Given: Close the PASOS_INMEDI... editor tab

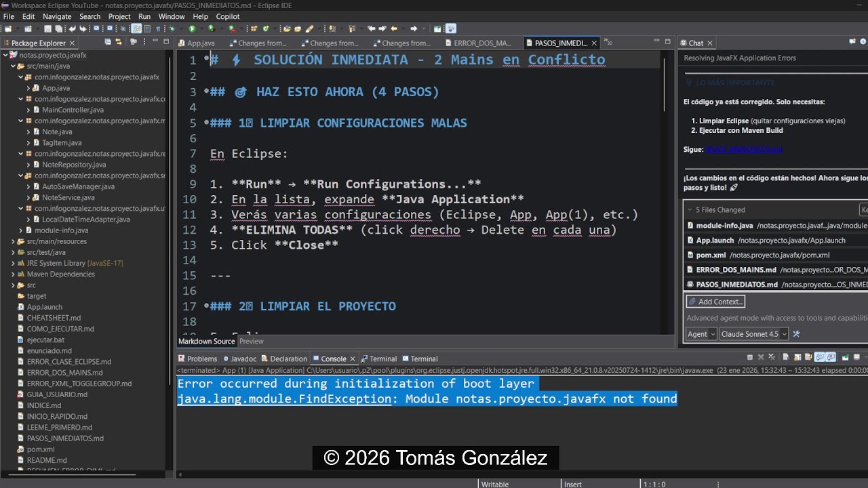Looking at the screenshot, I should coord(594,43).
